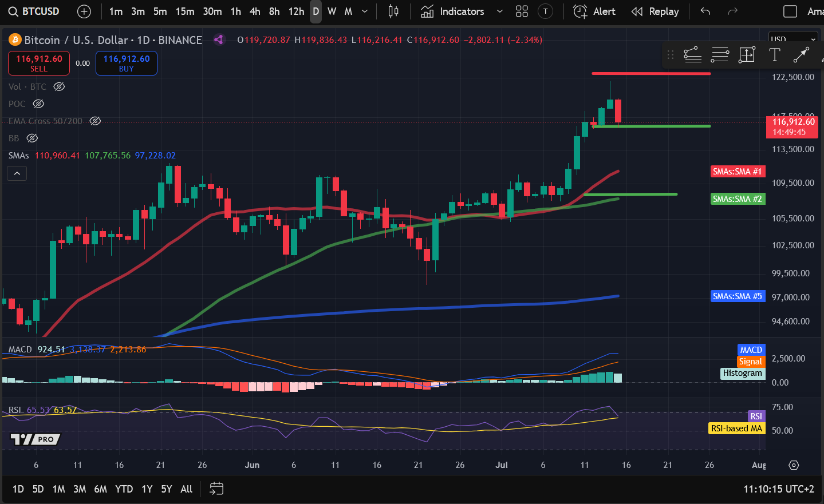Image resolution: width=824 pixels, height=504 pixels.
Task: Toggle visibility of POC indicator
Action: point(38,104)
